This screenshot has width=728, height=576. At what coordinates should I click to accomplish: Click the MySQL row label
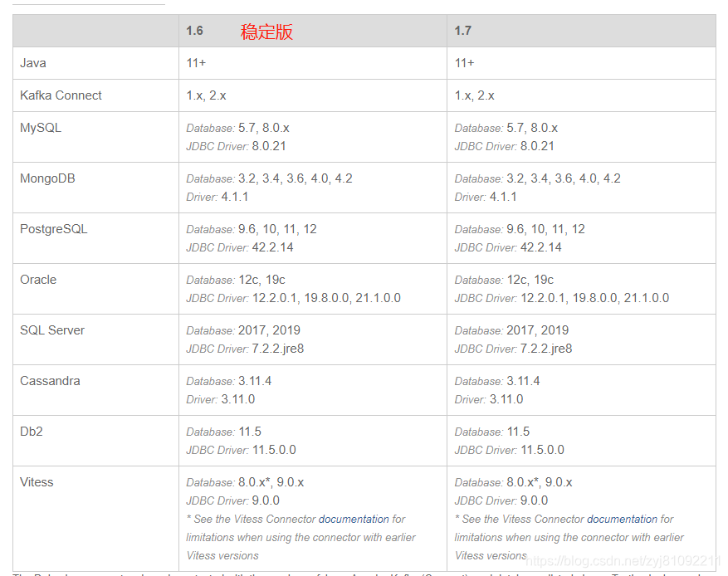click(x=41, y=128)
